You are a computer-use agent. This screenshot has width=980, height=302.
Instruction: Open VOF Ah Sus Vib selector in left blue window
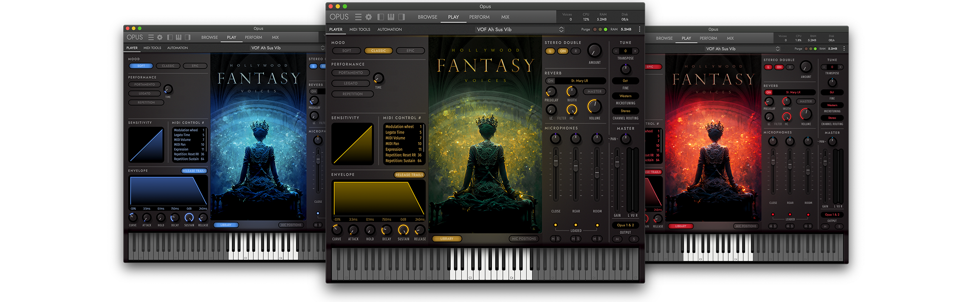[x=288, y=48]
